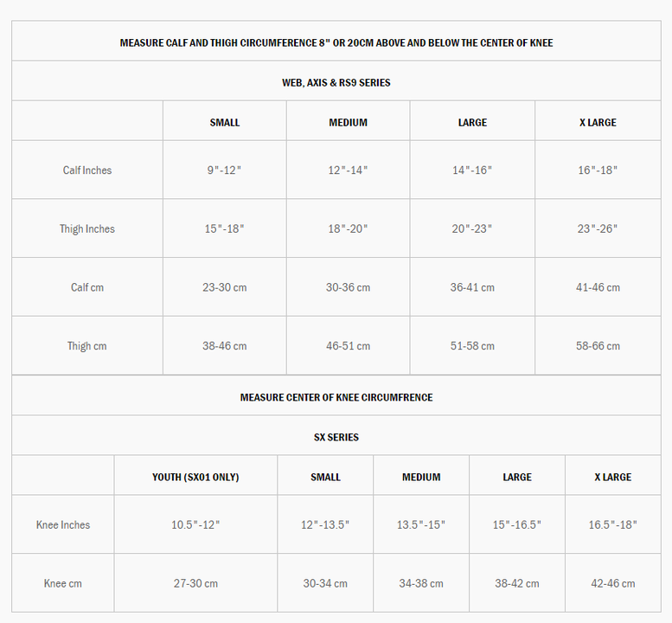Image resolution: width=672 pixels, height=623 pixels.
Task: Click the Calf Inches row label
Action: click(87, 170)
